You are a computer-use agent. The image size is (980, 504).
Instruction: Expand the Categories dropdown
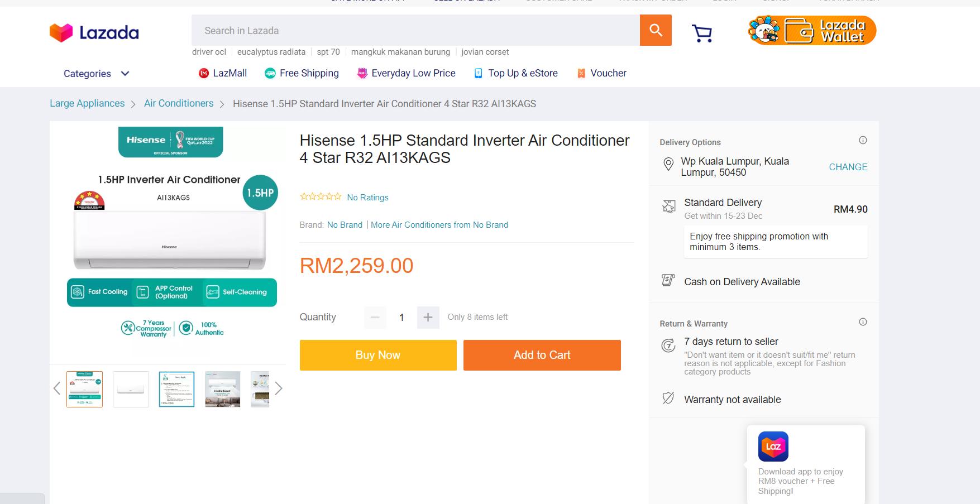pos(97,74)
